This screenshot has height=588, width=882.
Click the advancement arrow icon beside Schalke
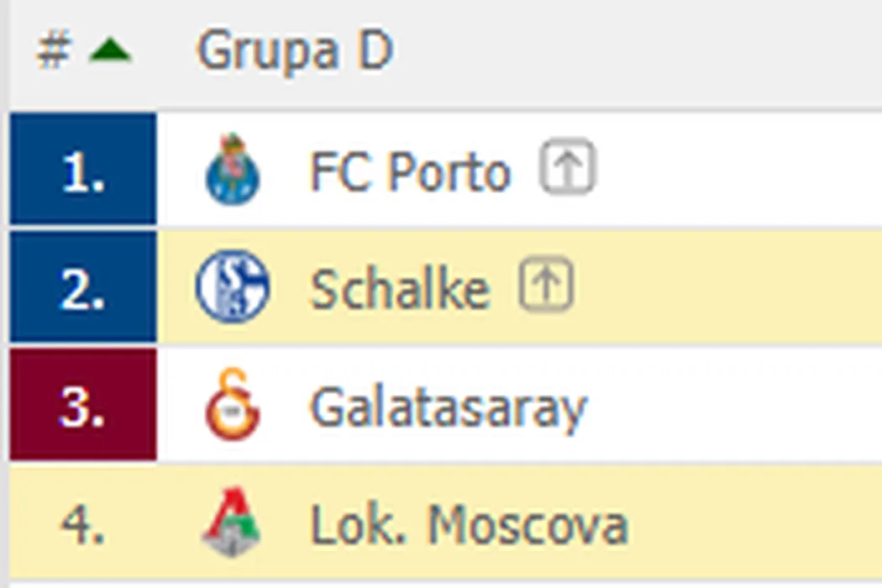point(546,285)
